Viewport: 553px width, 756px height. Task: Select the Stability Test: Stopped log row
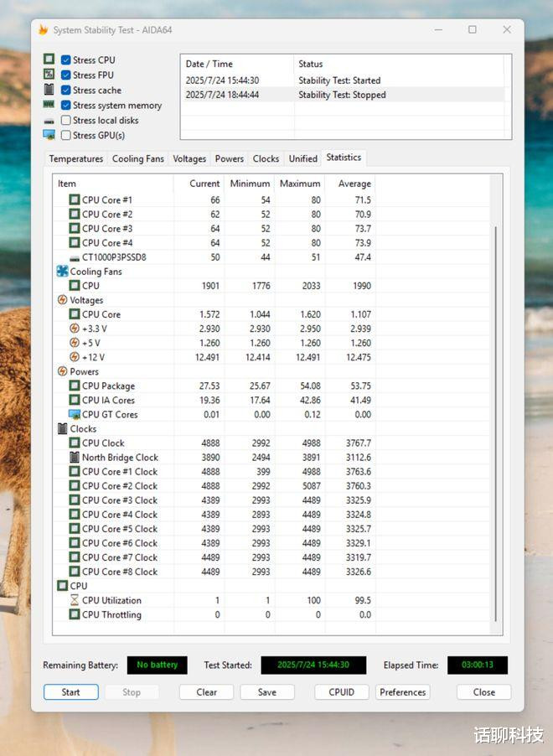344,95
